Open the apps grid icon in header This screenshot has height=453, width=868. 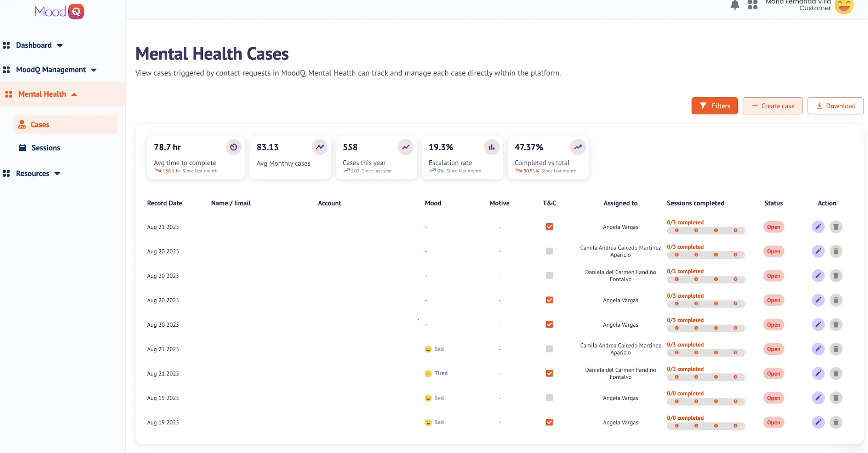click(x=752, y=5)
